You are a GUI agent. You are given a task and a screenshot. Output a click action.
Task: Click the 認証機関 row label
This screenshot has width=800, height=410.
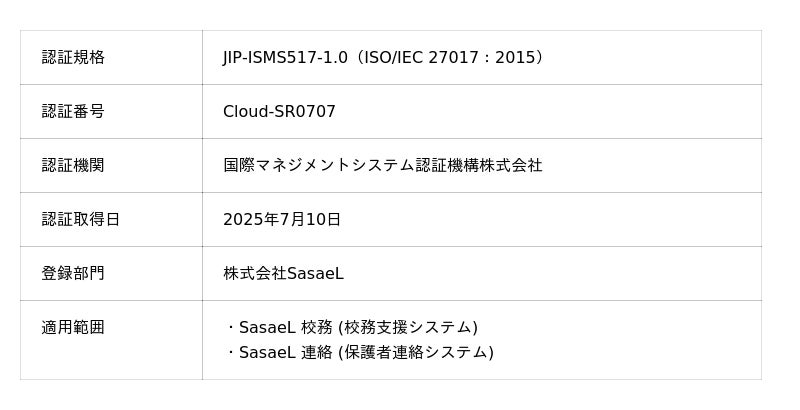coord(73,166)
